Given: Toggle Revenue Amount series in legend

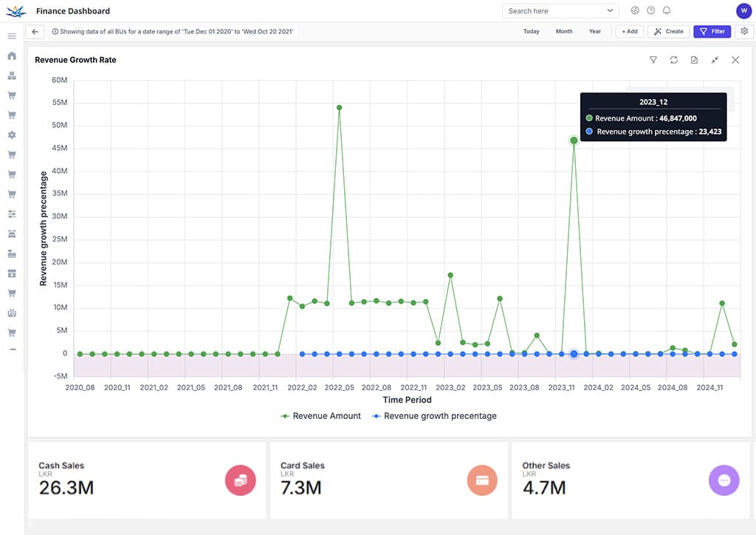Looking at the screenshot, I should click(x=320, y=416).
